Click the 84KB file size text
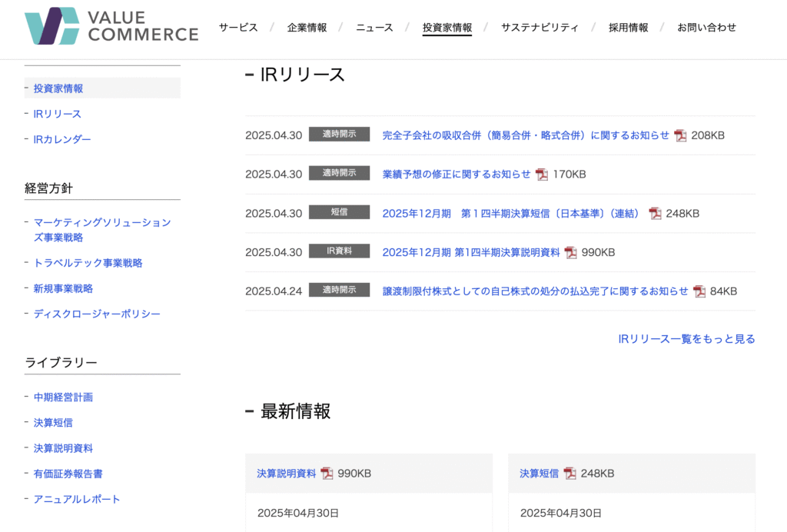This screenshot has width=787, height=532. [723, 291]
